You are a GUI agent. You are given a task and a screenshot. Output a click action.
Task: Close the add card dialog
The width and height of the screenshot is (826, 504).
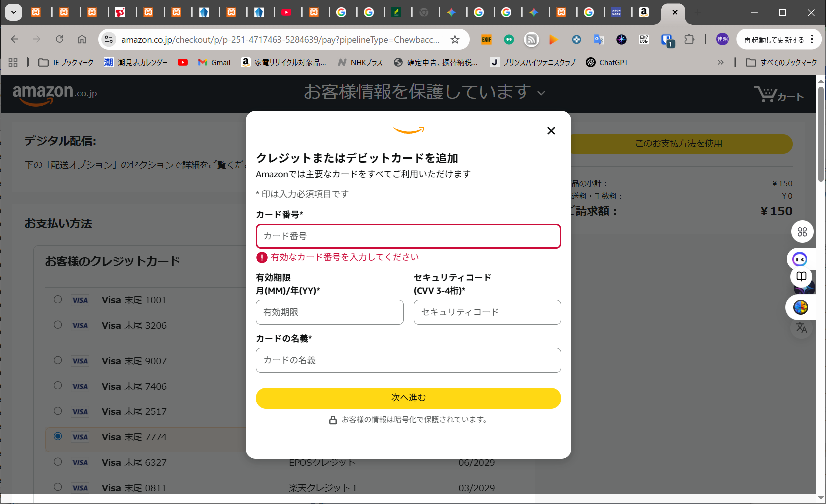click(551, 131)
